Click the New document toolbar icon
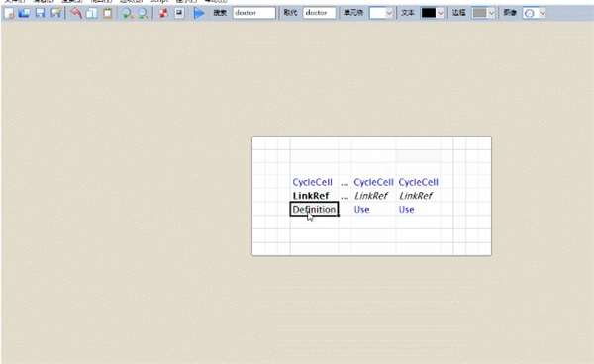 point(9,13)
